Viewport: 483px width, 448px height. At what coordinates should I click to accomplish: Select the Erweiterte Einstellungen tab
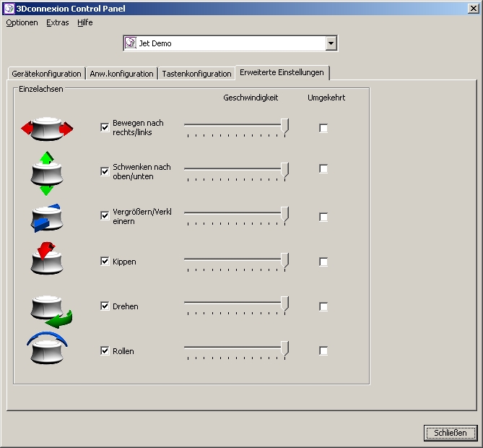(x=282, y=72)
